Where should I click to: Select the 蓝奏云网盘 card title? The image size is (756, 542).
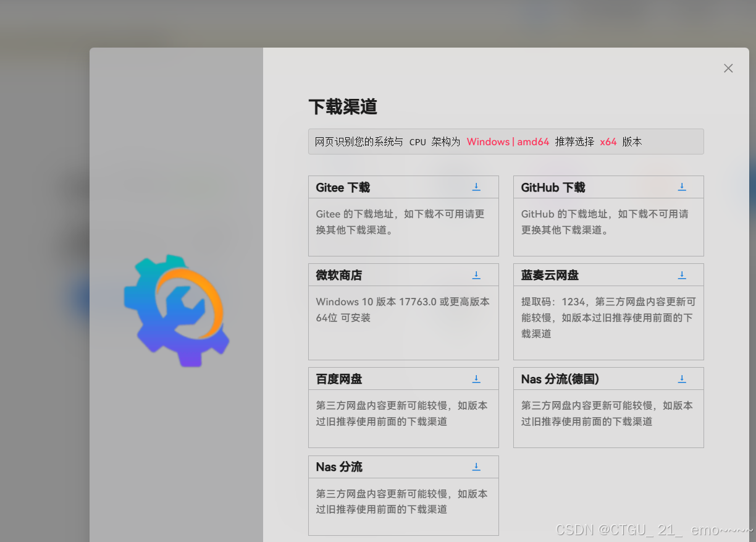[550, 276]
